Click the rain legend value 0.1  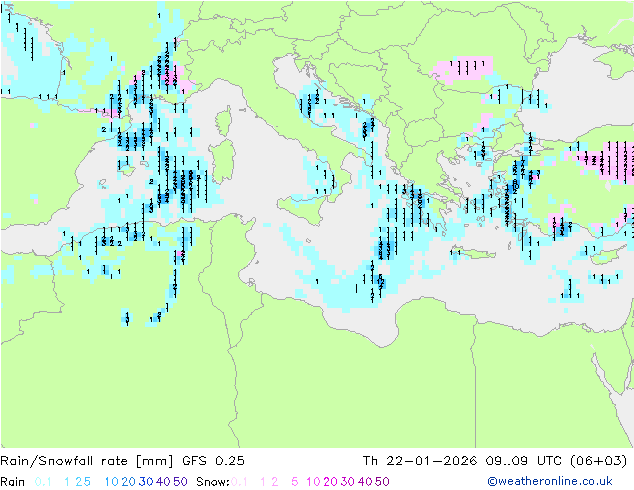[x=43, y=482]
